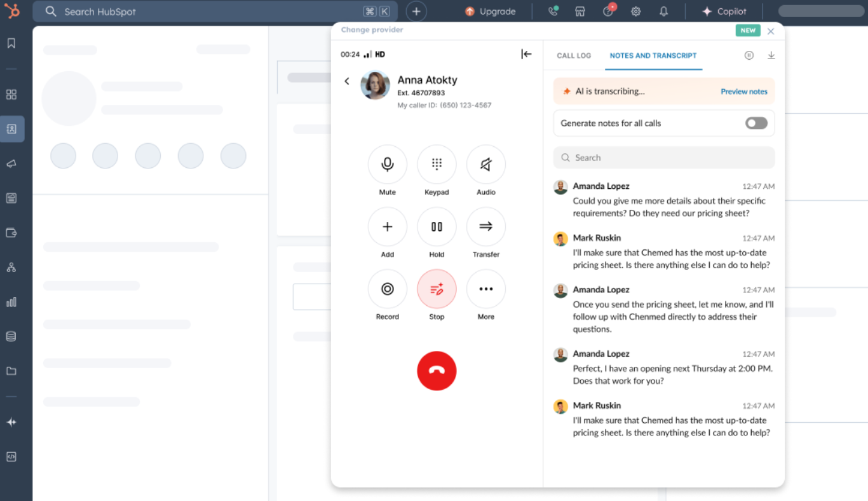
Task: Toggle call recording with the Record button
Action: tap(387, 289)
